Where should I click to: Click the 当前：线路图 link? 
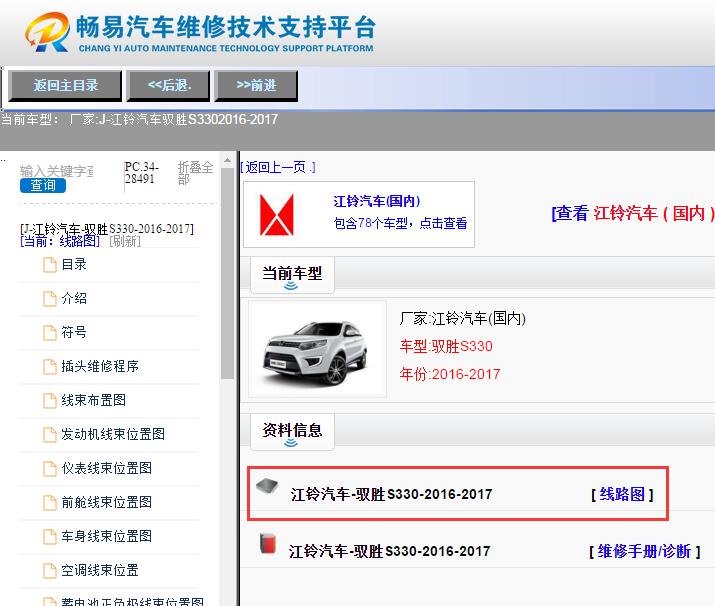point(60,241)
